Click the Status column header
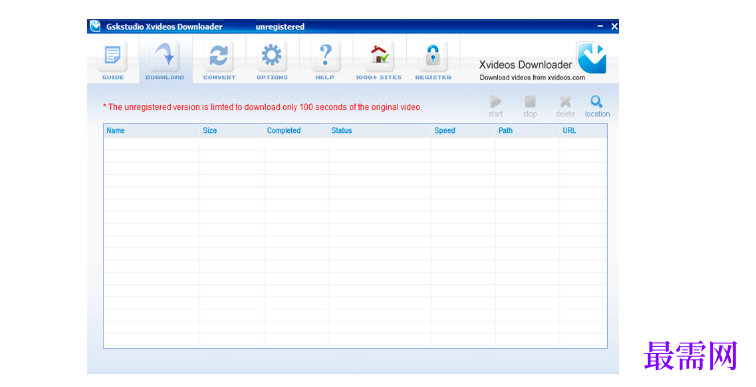The image size is (756, 387). [x=379, y=131]
